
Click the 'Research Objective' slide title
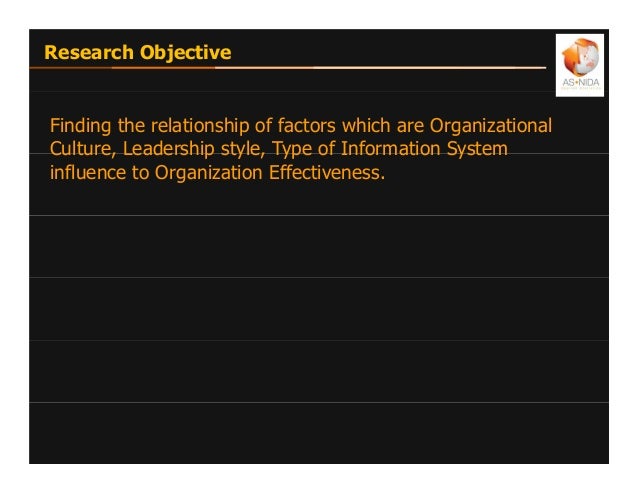click(138, 52)
